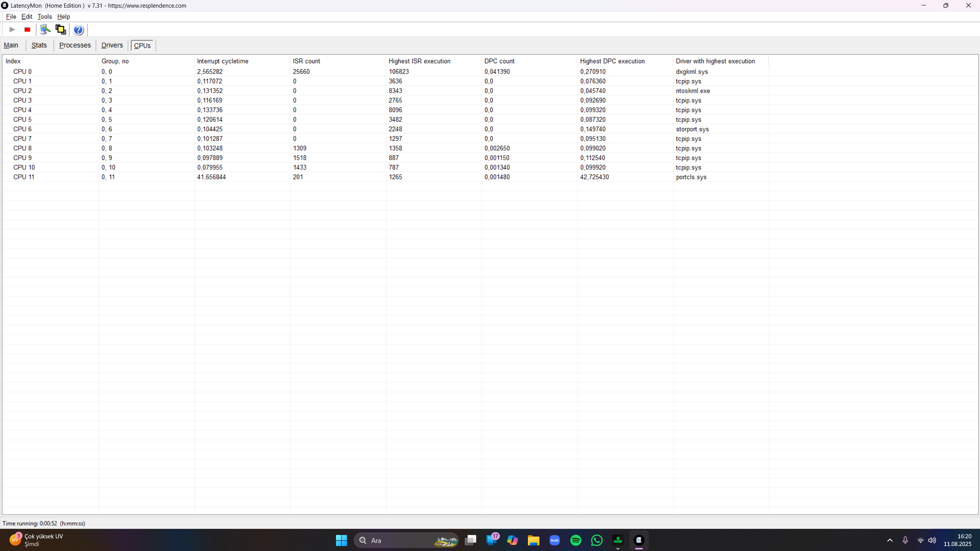
Task: Click the Highest DPC execution column header
Action: (612, 61)
